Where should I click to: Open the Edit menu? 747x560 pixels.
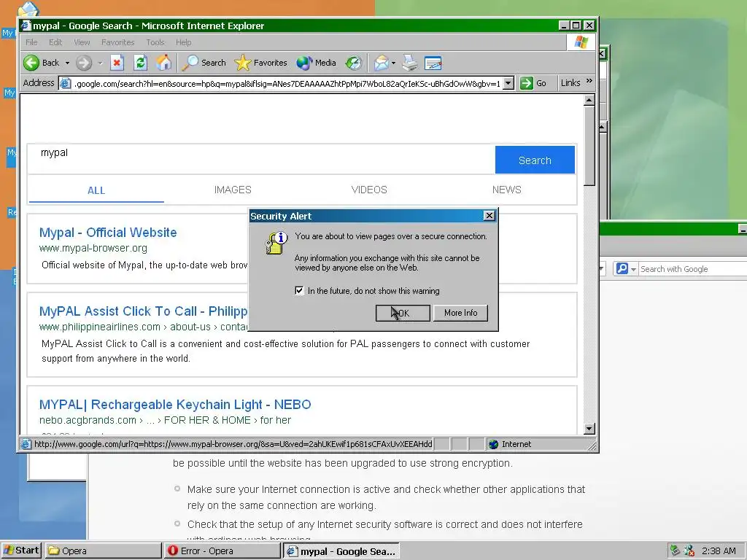coord(55,42)
